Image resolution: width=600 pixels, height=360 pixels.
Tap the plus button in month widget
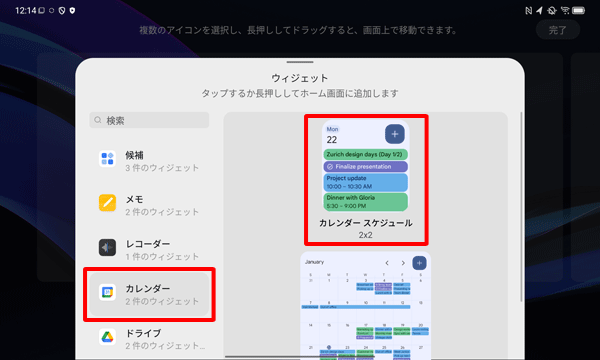click(x=419, y=263)
